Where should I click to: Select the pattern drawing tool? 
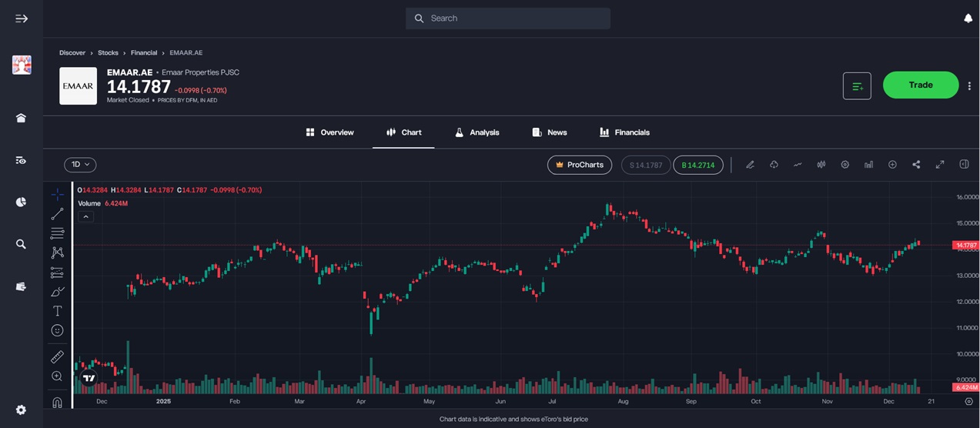[57, 252]
